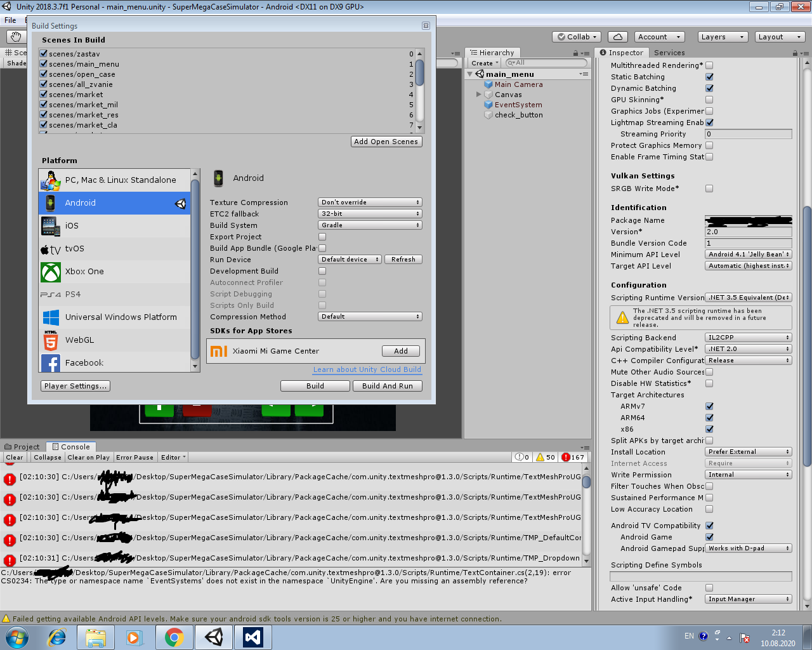
Task: Toggle ARMv7 architecture checkbox
Action: tap(709, 406)
